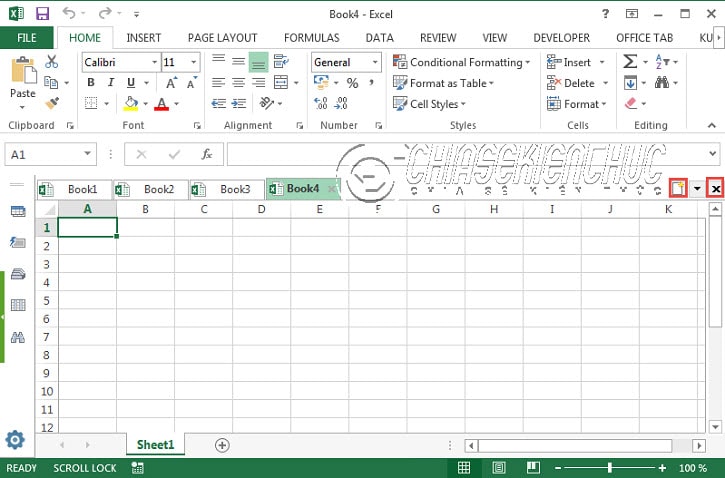Click the Cut scissors icon

tap(51, 61)
